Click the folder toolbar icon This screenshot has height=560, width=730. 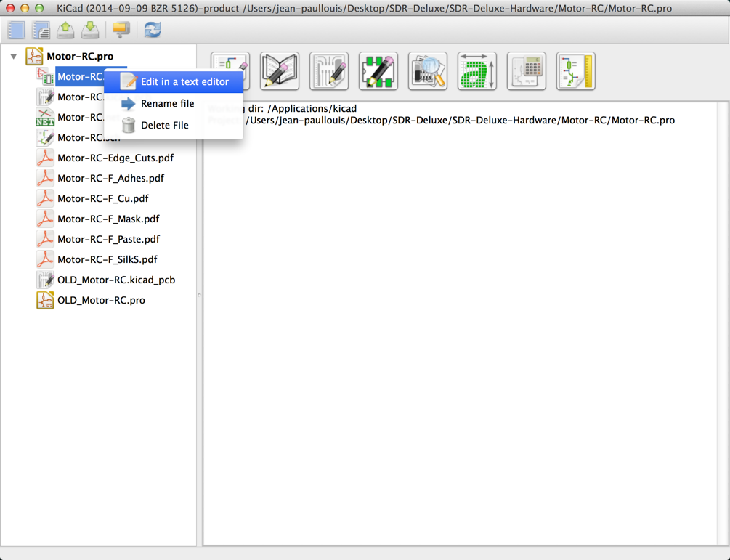(121, 30)
